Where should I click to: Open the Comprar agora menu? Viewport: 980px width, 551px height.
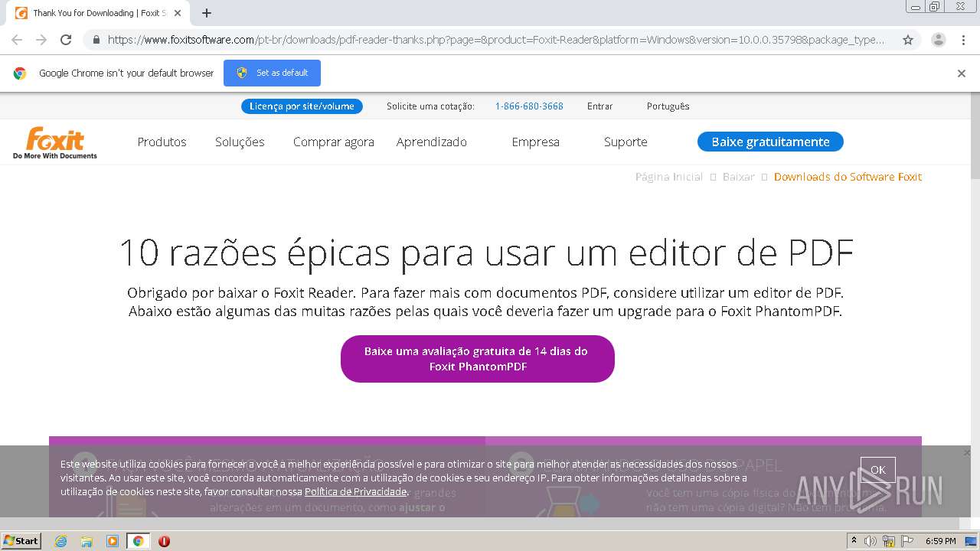[334, 142]
